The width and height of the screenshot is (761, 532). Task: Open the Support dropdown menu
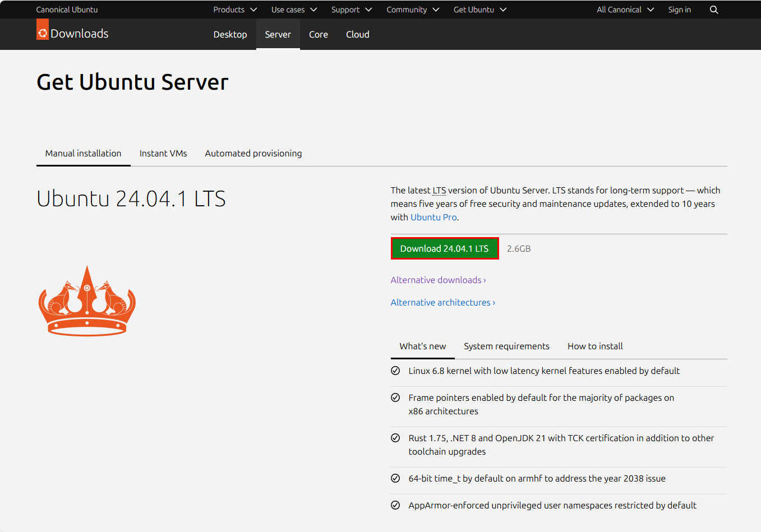tap(352, 10)
